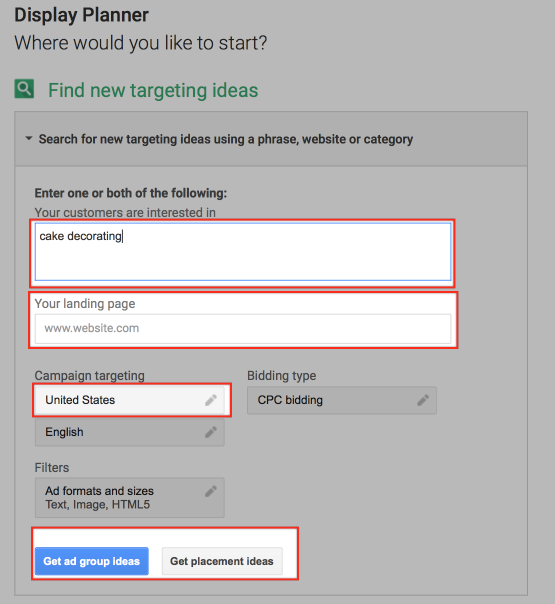Focus the customers interested in text box

tap(243, 252)
